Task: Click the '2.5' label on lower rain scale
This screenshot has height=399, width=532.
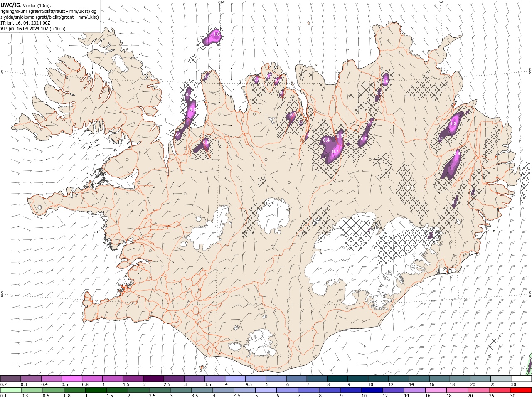Action: 153,396
